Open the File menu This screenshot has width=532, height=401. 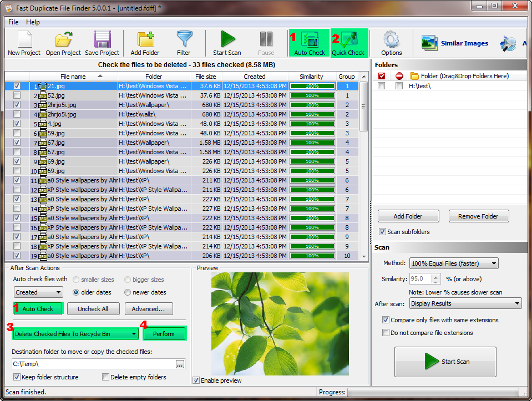tap(13, 22)
